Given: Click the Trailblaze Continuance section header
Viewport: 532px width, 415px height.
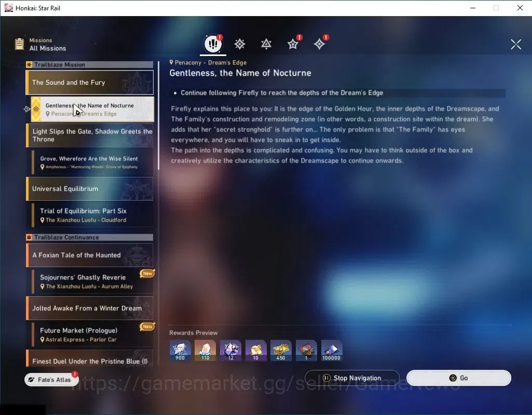Looking at the screenshot, I should click(x=90, y=238).
